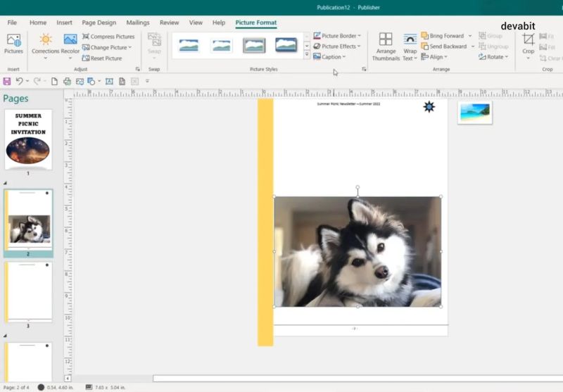563x392 pixels.
Task: Open the Caption dropdown
Action: 329,57
